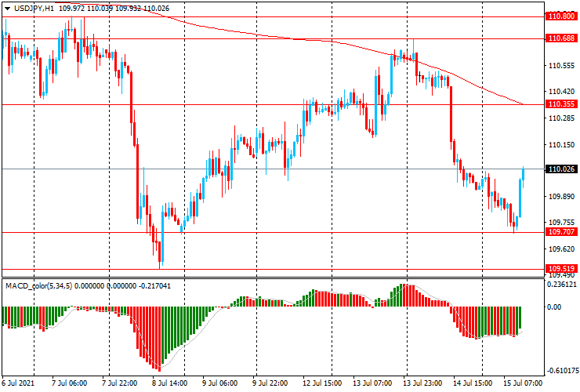Click the 15 Jul 07:00 time label
The height and width of the screenshot is (392, 580).
click(522, 383)
